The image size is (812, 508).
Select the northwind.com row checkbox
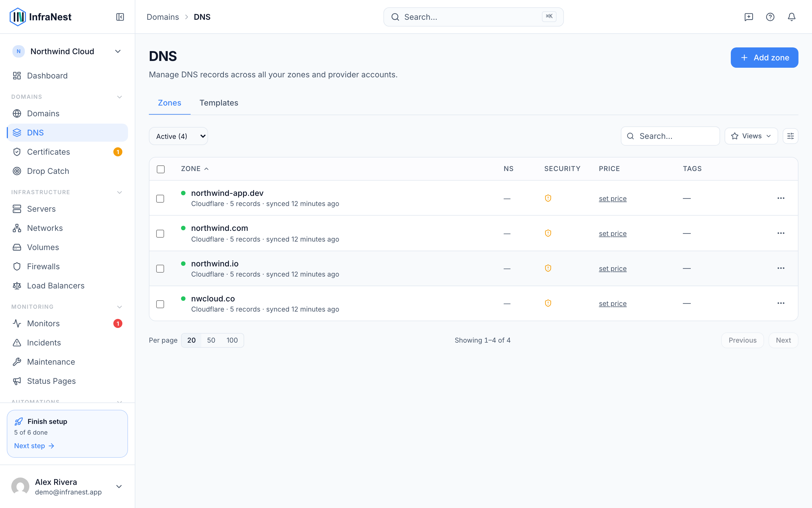click(x=160, y=233)
